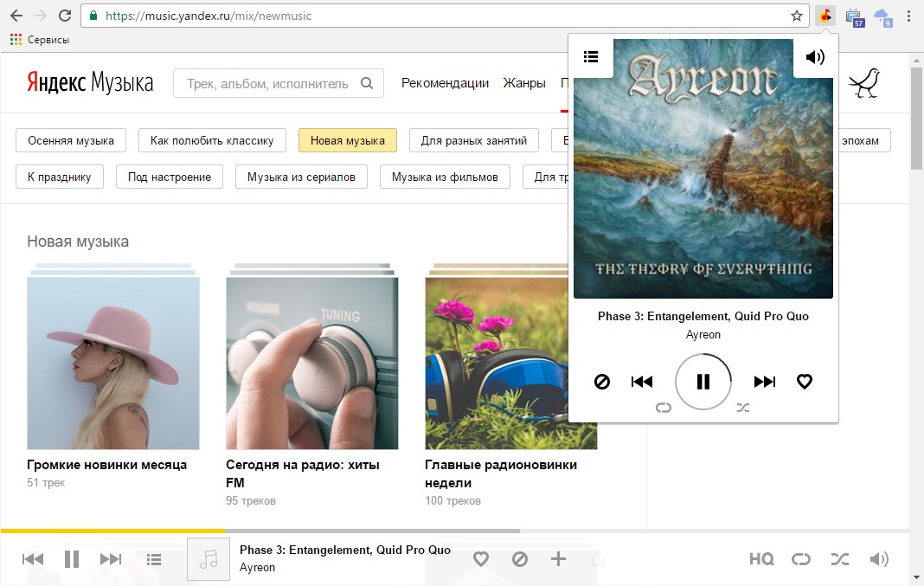Select the Новая музыка filter tag
924x586 pixels.
[347, 139]
